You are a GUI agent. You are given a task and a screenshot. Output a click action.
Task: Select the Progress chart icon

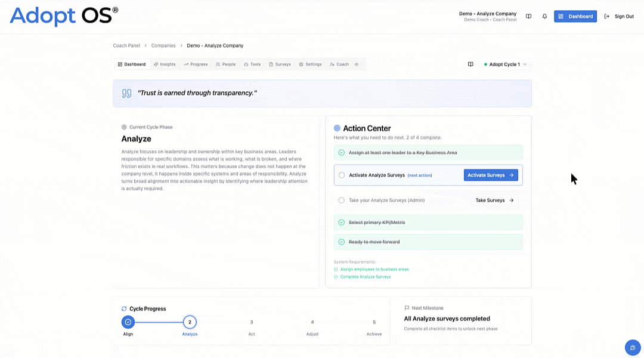[187, 64]
